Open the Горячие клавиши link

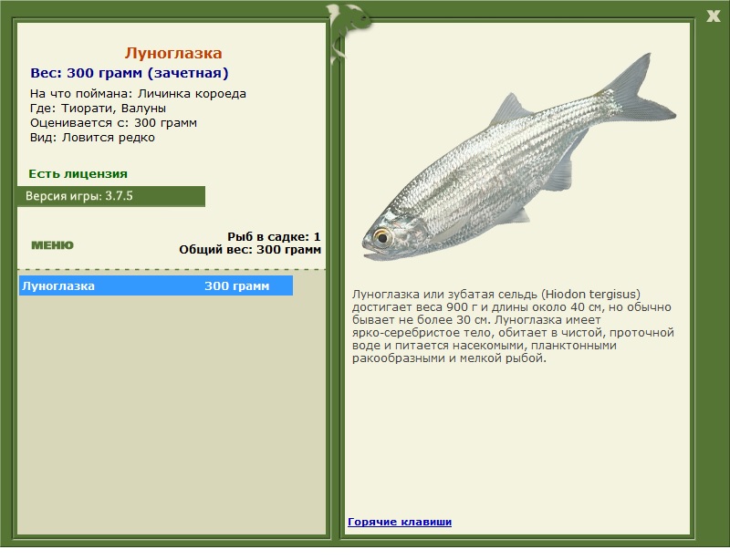[x=400, y=522]
